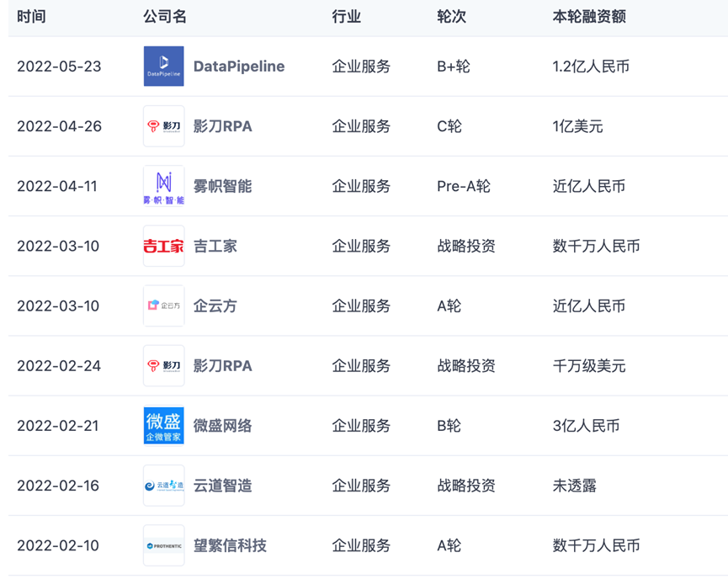Viewport: 728px width, 579px height.
Task: Select the date 2022-02-24
Action: (59, 366)
